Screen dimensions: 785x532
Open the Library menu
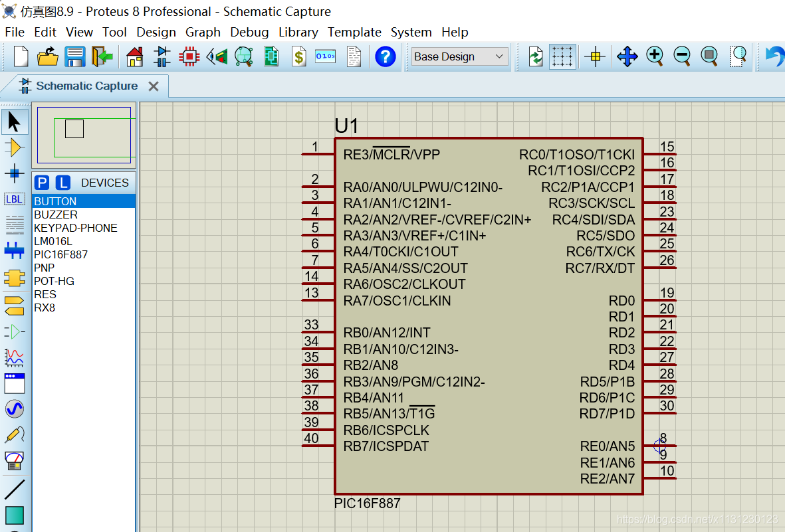298,32
